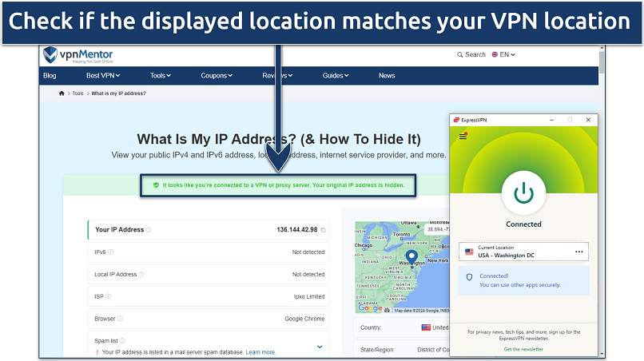Screen dimensions: 644x361
Task: Click the green shield VPN status icon
Action: (x=156, y=185)
